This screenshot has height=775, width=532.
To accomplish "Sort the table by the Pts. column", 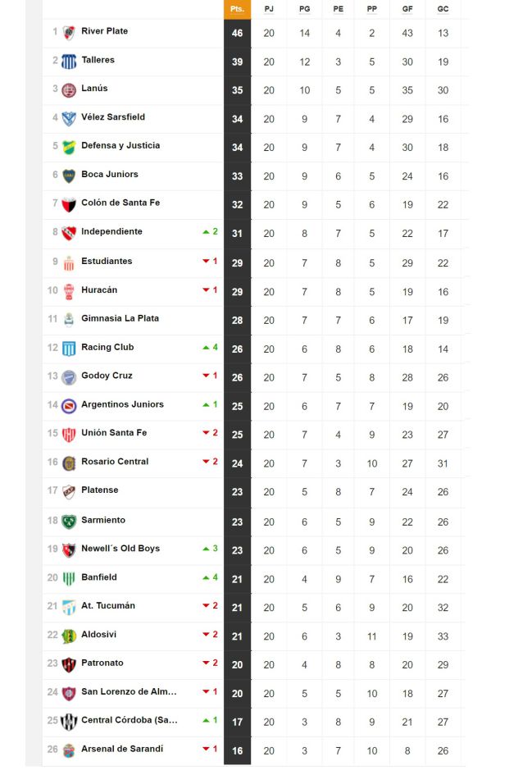I will coord(237,9).
